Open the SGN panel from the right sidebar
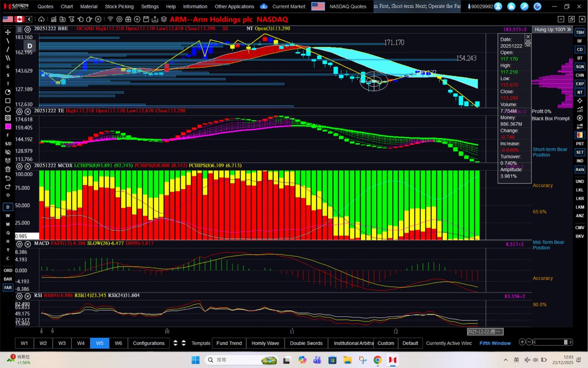Viewport: 588px width, 368px height. click(x=580, y=66)
